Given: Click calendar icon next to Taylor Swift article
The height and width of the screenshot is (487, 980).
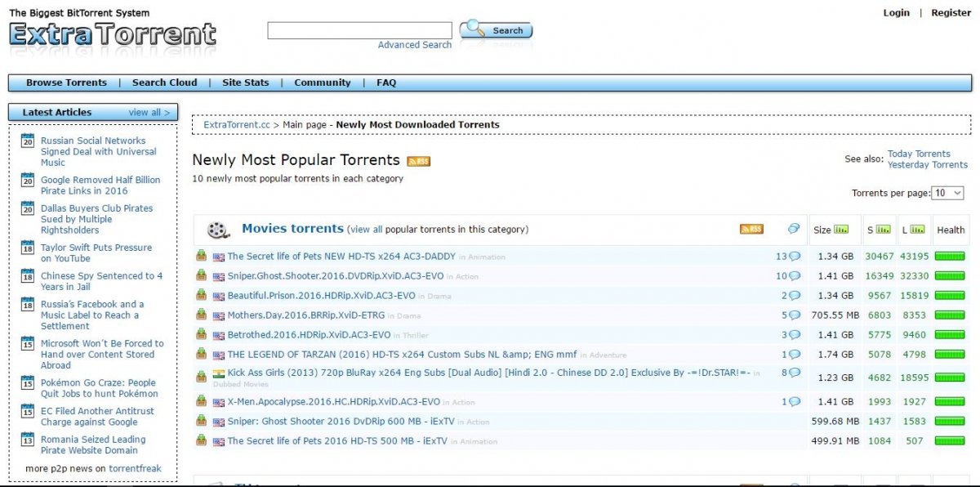Looking at the screenshot, I should pos(27,247).
